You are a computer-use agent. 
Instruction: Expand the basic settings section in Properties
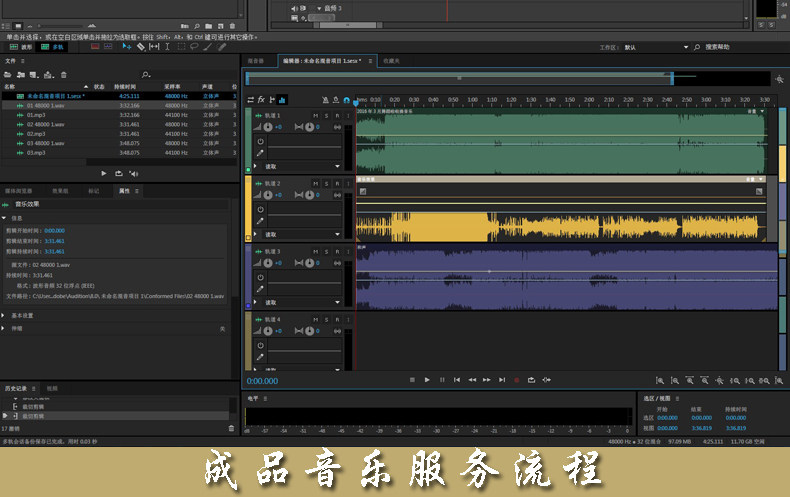coord(4,315)
